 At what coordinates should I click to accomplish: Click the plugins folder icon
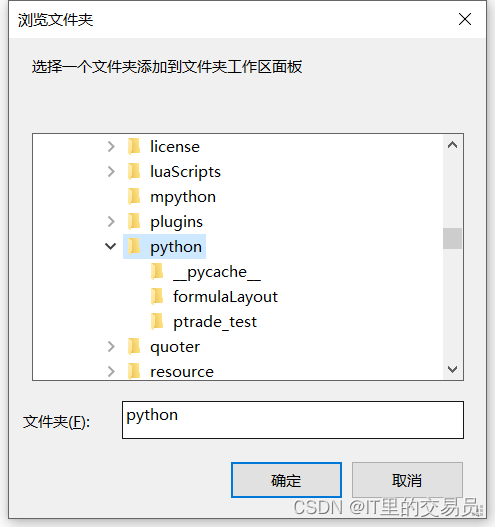[134, 221]
